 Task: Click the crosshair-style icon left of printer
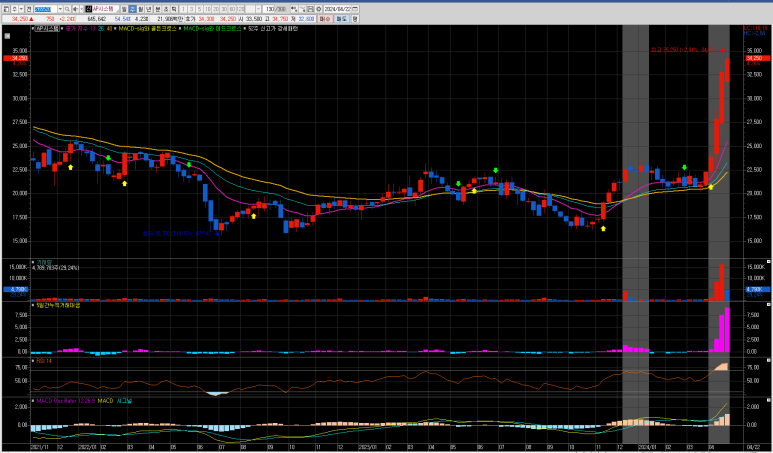302,9
